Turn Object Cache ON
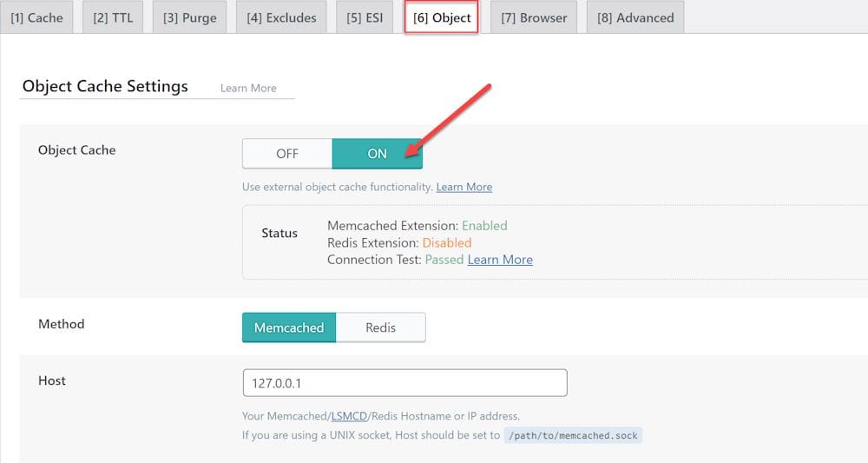This screenshot has width=868, height=463. tap(377, 154)
